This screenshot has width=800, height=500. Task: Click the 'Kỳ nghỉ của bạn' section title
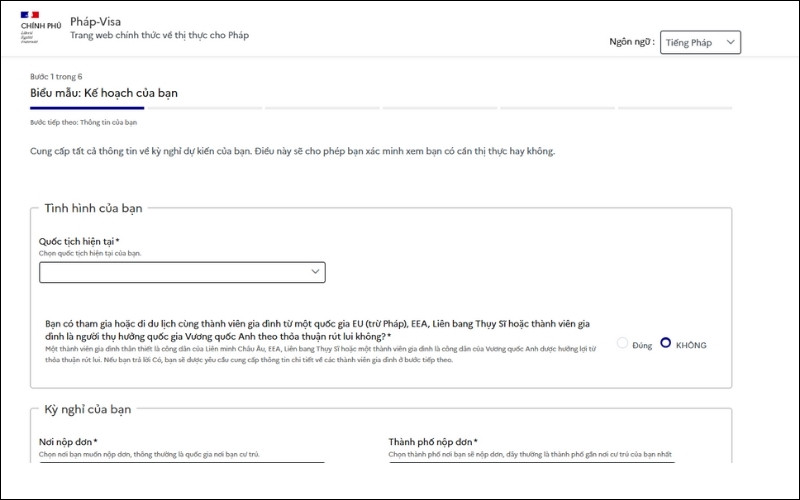(88, 409)
